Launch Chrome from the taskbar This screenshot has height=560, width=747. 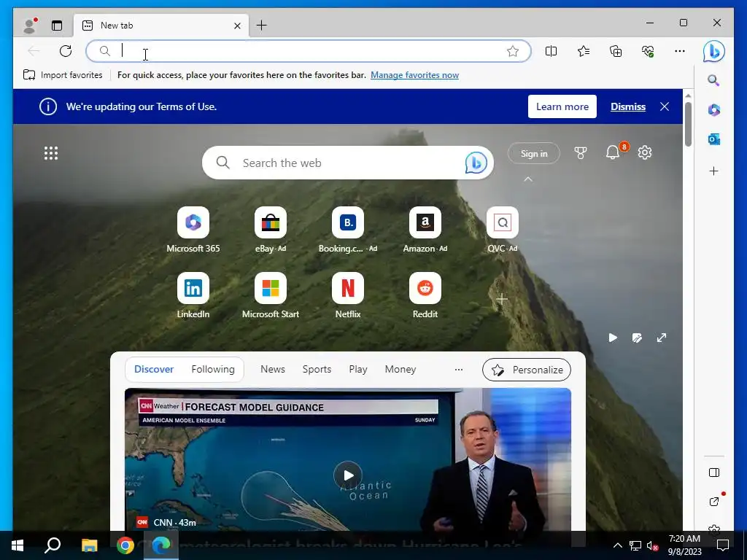pyautogui.click(x=125, y=545)
